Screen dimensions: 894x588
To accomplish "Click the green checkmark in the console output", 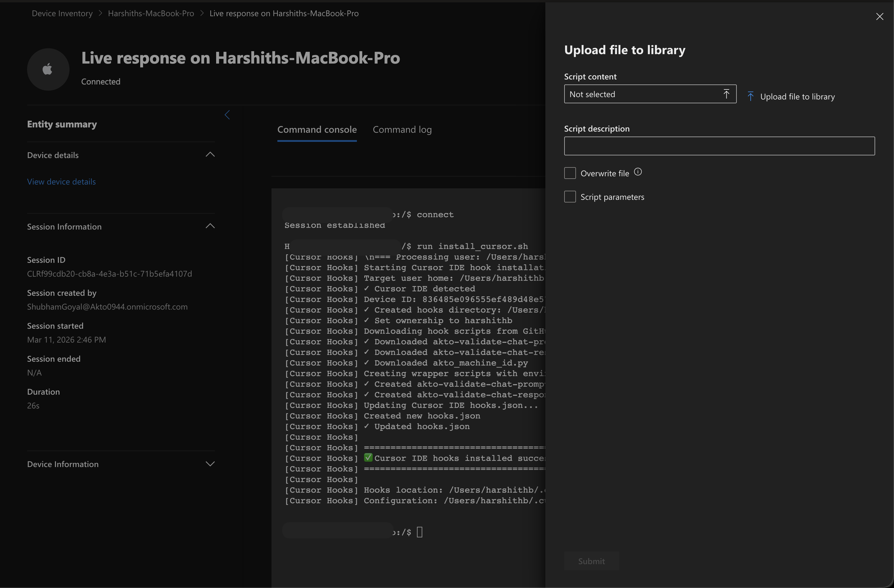I will tap(368, 457).
